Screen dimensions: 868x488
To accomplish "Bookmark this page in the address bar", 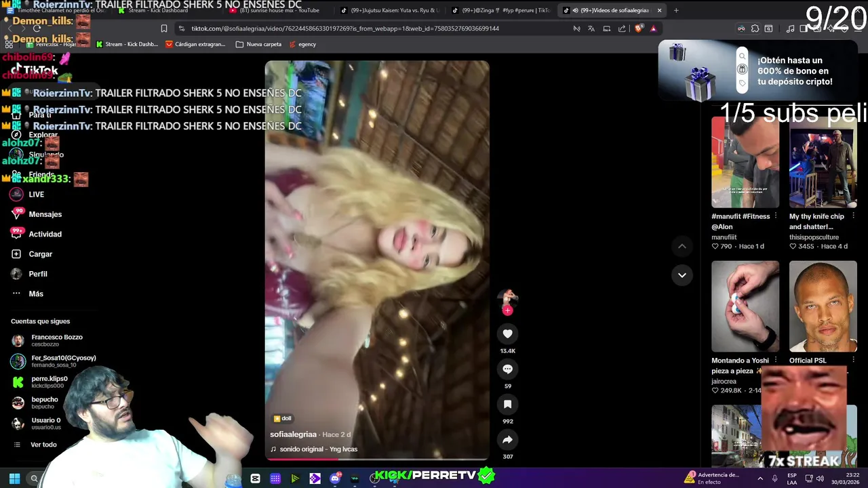I will point(164,28).
